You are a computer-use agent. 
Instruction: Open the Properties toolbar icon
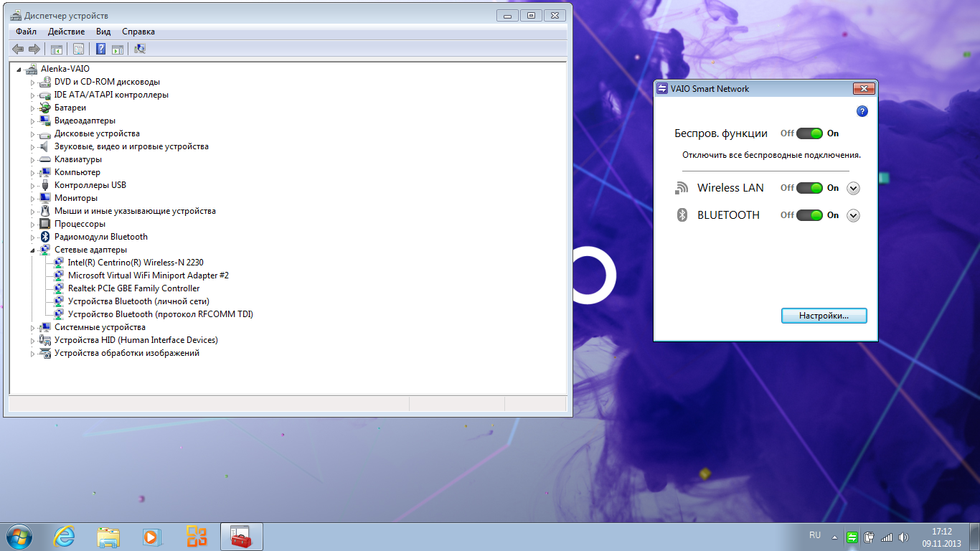pos(79,49)
